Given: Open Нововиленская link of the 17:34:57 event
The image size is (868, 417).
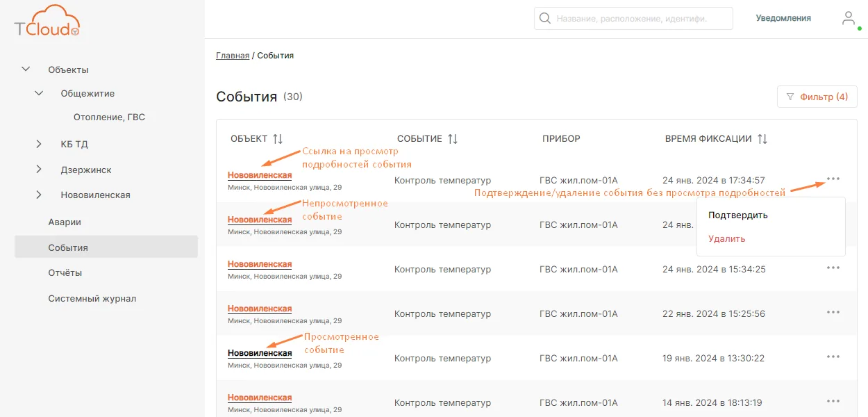Looking at the screenshot, I should (x=260, y=175).
